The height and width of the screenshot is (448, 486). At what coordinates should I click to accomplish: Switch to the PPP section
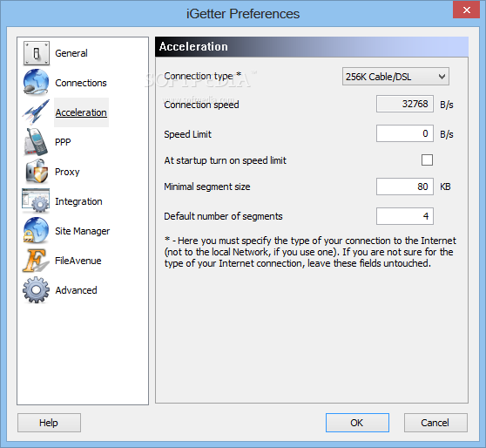(63, 142)
